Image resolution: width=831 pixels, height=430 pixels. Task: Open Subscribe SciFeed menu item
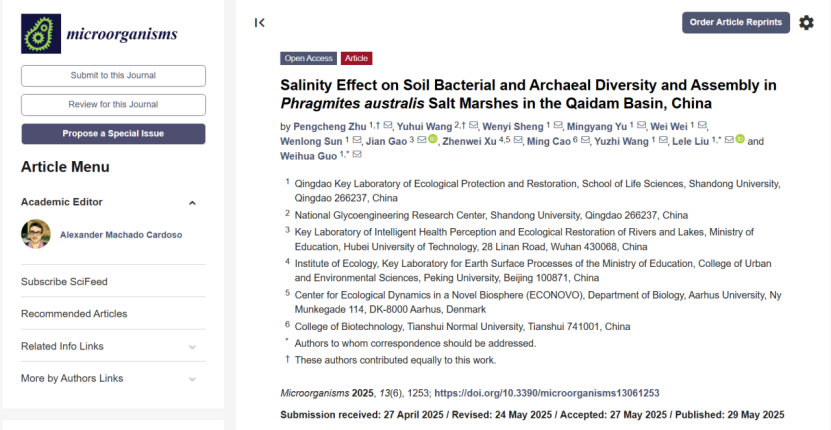64,282
